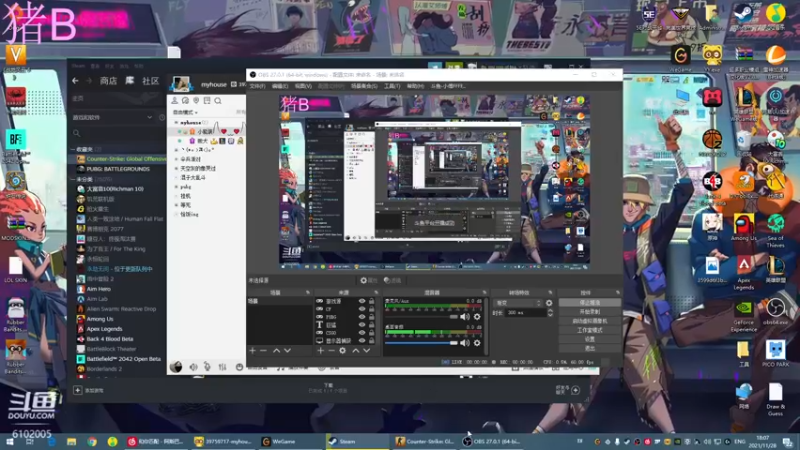The width and height of the screenshot is (800, 450).
Task: Open desktop audio settings gear
Action: pyautogui.click(x=477, y=343)
